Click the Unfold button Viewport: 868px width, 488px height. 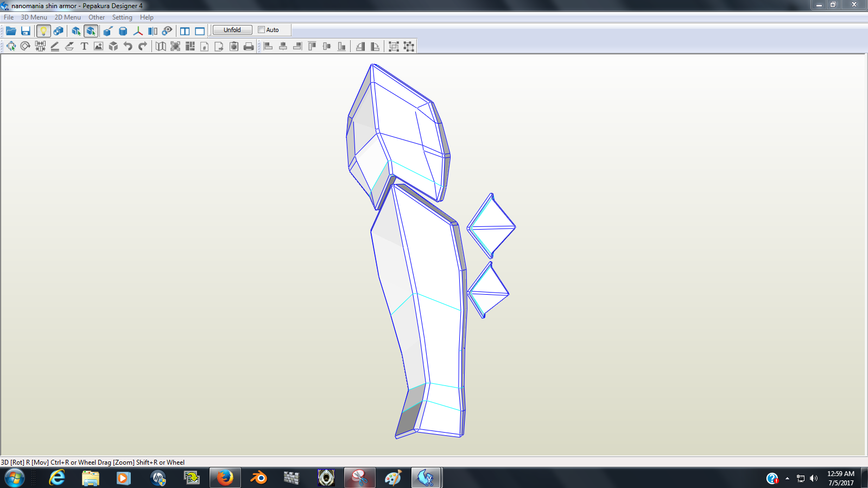click(232, 30)
